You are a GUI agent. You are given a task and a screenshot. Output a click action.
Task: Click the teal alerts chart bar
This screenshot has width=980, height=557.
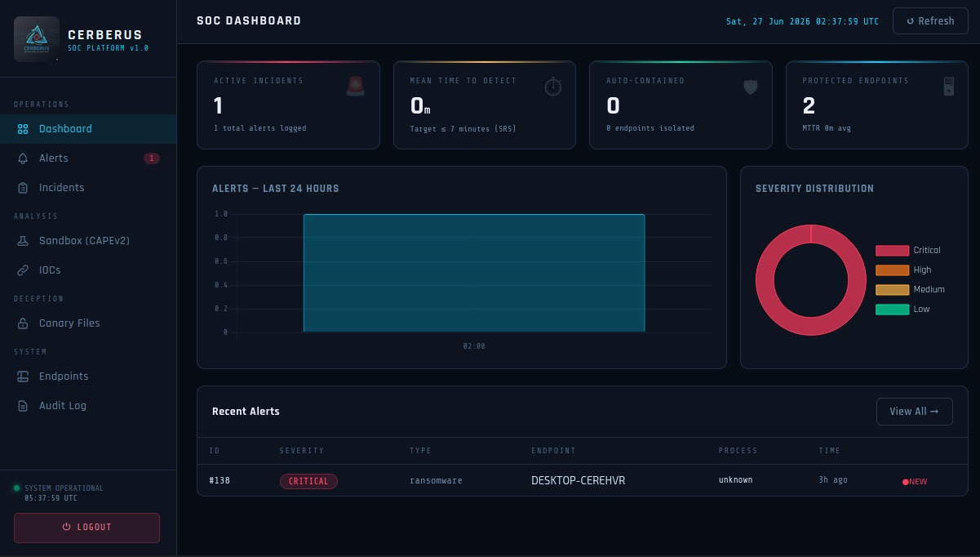(474, 273)
